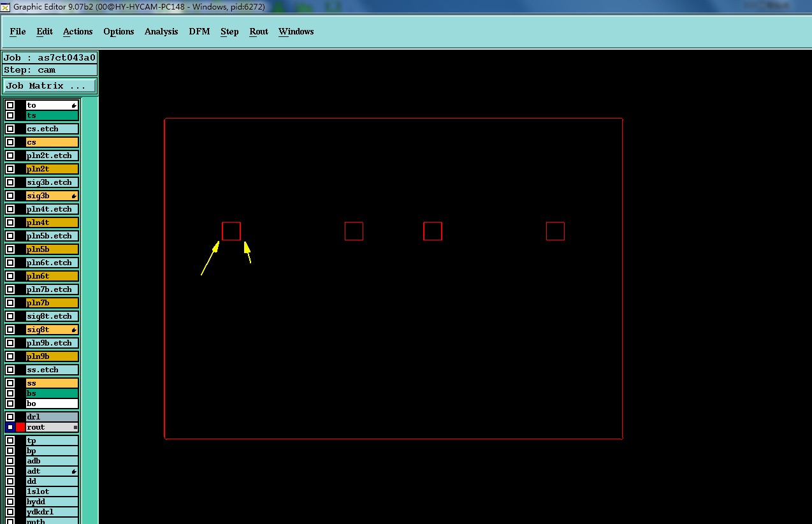This screenshot has height=524, width=812.
Task: Open the Options menu
Action: click(119, 31)
